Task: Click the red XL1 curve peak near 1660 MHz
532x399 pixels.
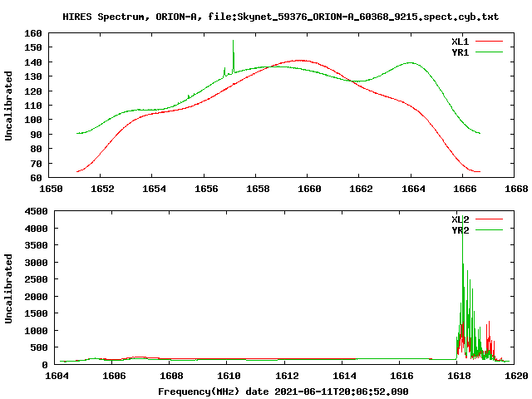Action: point(300,61)
